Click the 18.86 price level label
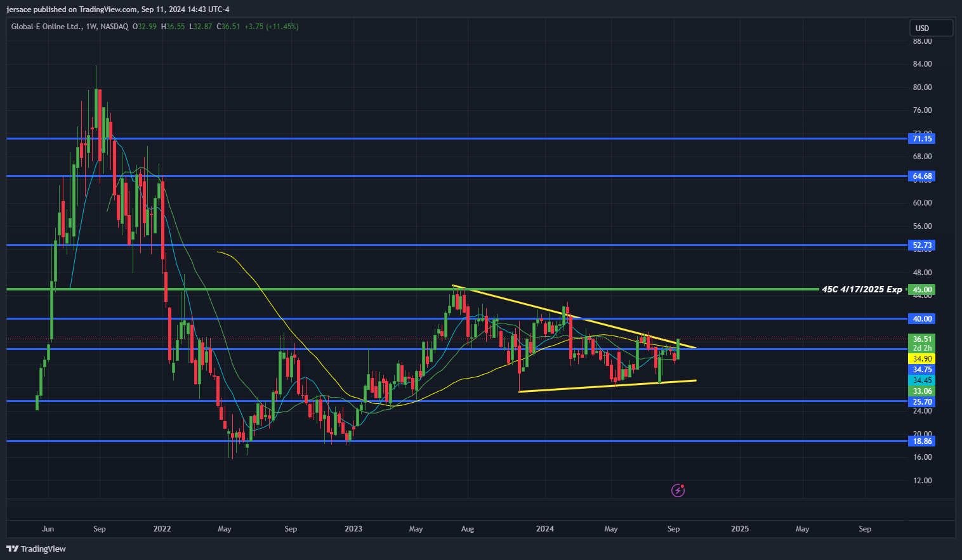962x560 pixels. pyautogui.click(x=921, y=441)
